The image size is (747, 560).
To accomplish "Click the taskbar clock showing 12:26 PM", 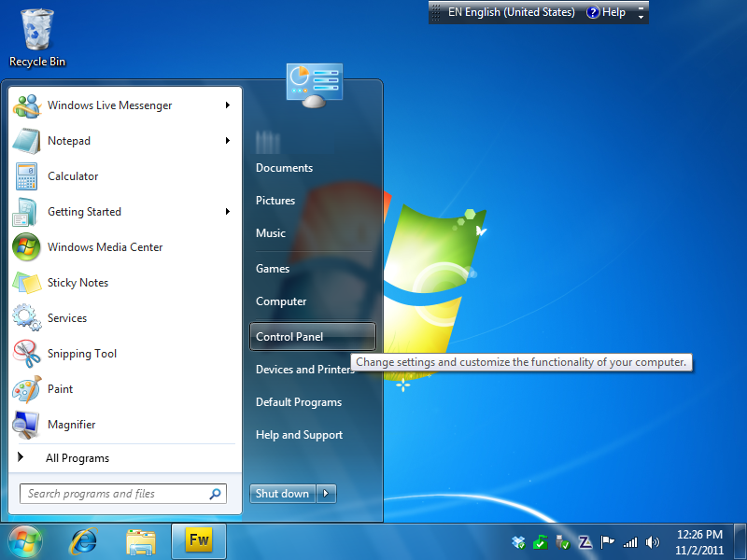I will tap(699, 542).
